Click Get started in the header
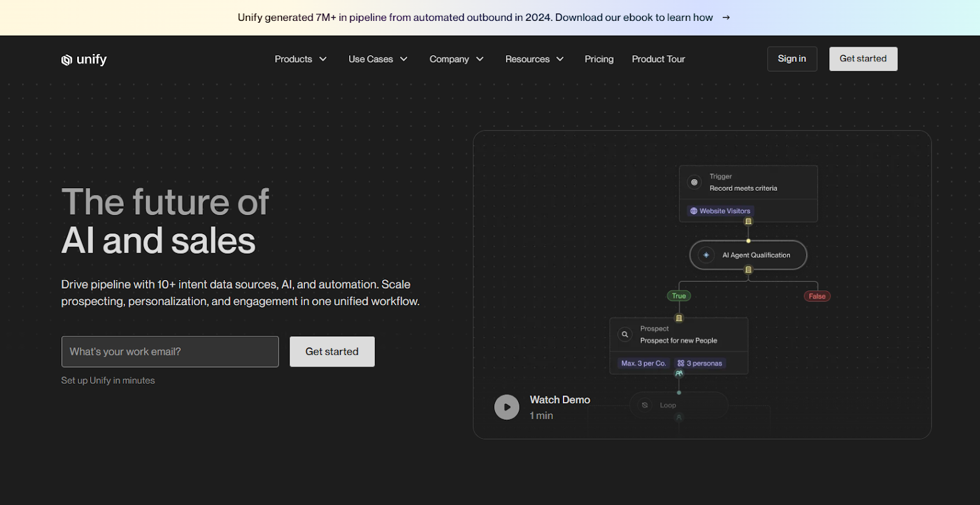This screenshot has height=505, width=980. (x=863, y=59)
